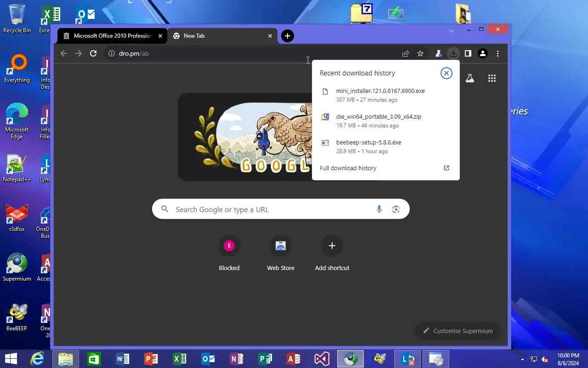View site information icon in address bar
The width and height of the screenshot is (588, 368).
111,53
